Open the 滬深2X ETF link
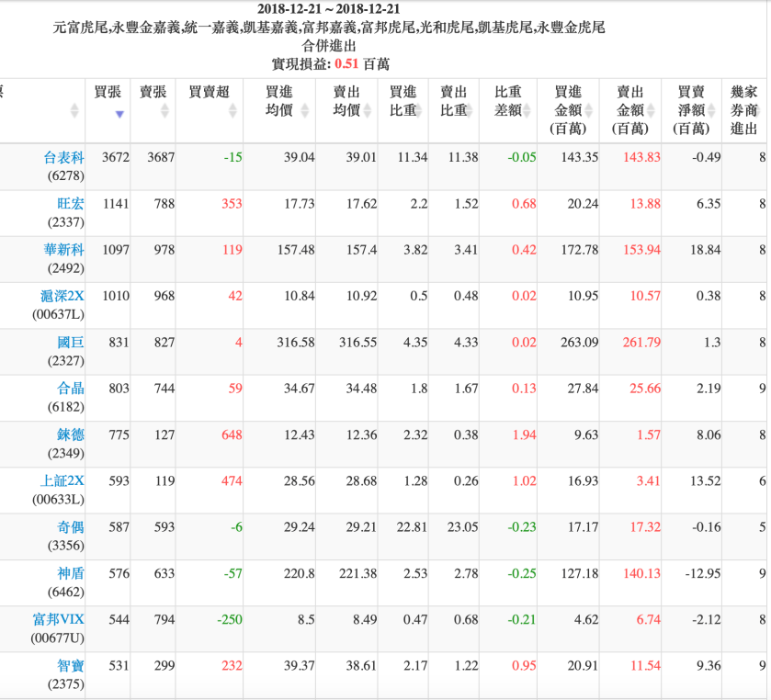The width and height of the screenshot is (771, 700). tap(62, 297)
